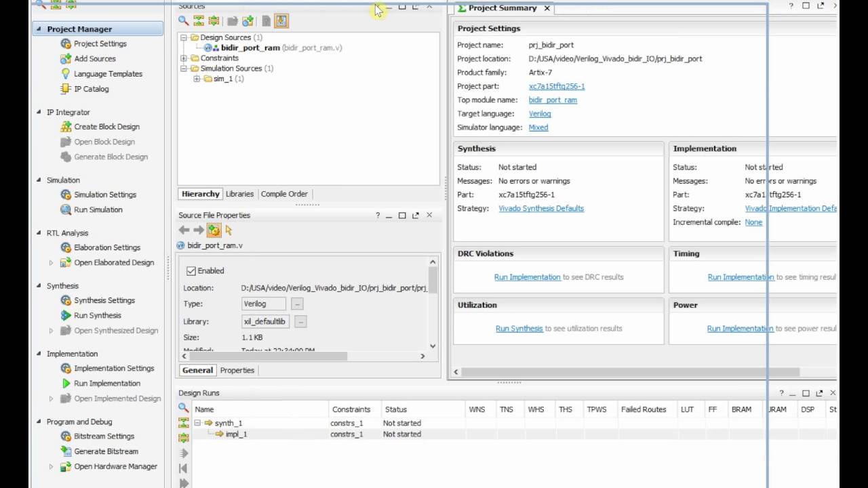The image size is (868, 488).
Task: Expand the sim_1 folder
Action: pos(197,79)
